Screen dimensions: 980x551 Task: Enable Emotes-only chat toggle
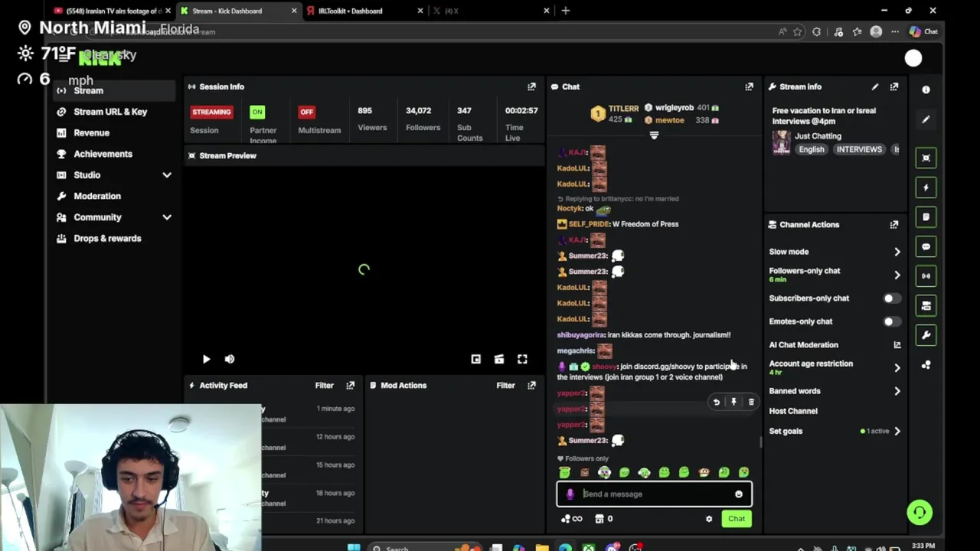[x=892, y=321]
